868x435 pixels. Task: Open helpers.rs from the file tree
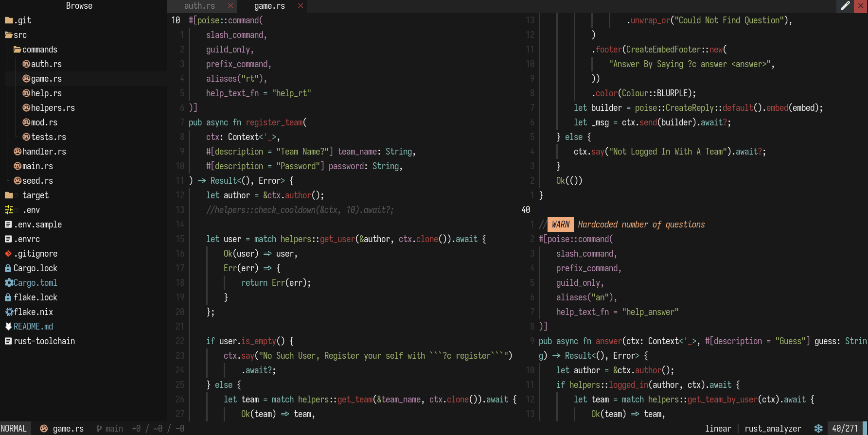click(53, 108)
